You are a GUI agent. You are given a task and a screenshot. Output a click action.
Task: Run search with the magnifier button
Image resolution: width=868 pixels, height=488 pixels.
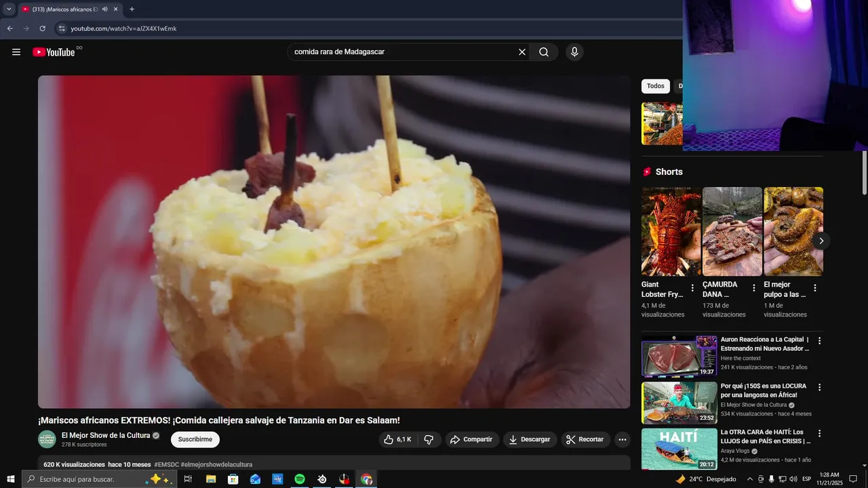point(544,52)
